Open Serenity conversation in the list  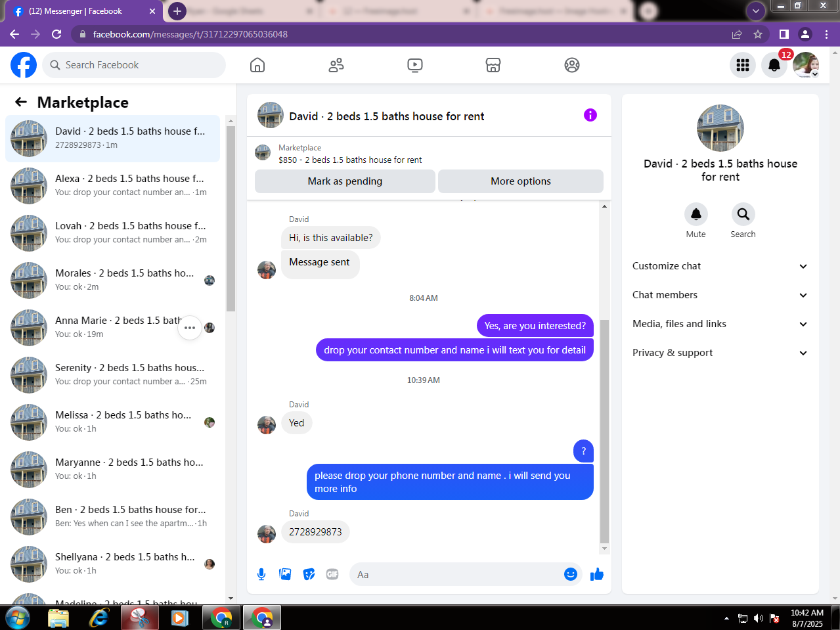tap(112, 375)
